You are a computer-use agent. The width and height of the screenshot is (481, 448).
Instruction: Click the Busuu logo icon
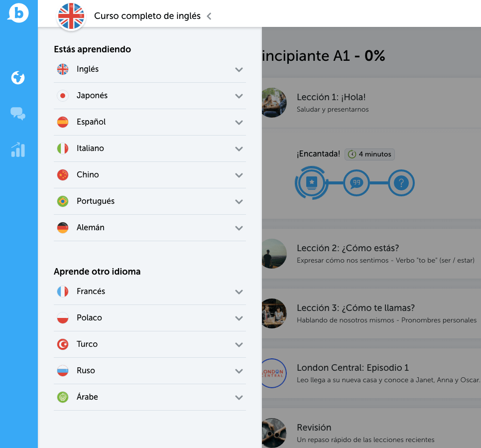pos(18,13)
